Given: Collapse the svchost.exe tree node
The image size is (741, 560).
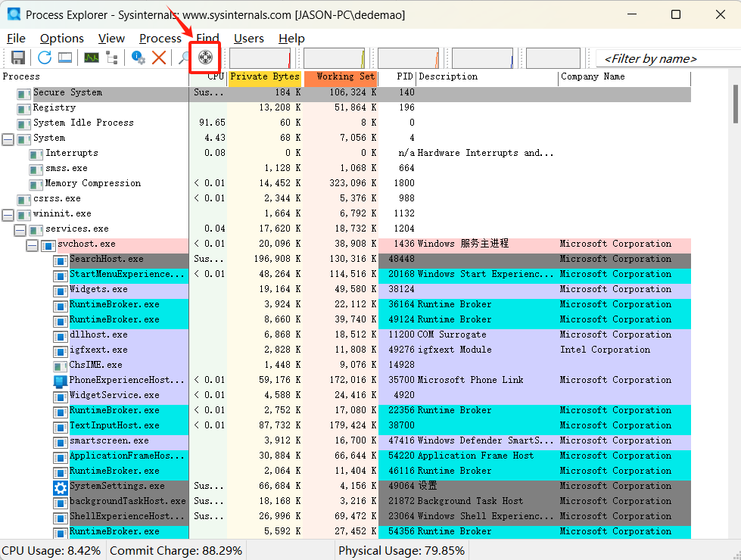Looking at the screenshot, I should 32,244.
